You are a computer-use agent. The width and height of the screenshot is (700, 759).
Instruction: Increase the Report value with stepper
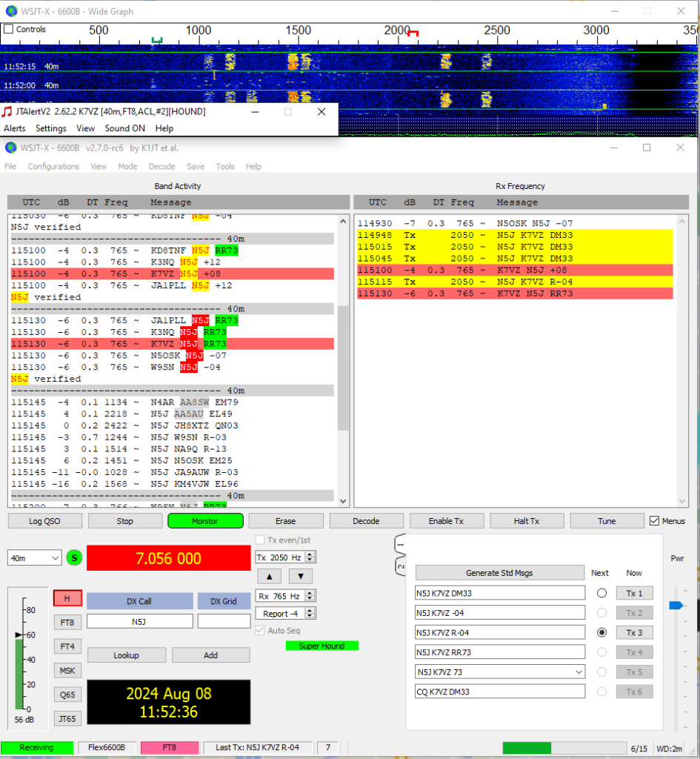pyautogui.click(x=310, y=610)
